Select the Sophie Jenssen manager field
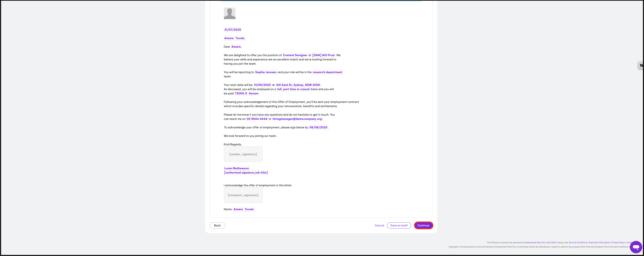This screenshot has width=644, height=256. click(265, 72)
